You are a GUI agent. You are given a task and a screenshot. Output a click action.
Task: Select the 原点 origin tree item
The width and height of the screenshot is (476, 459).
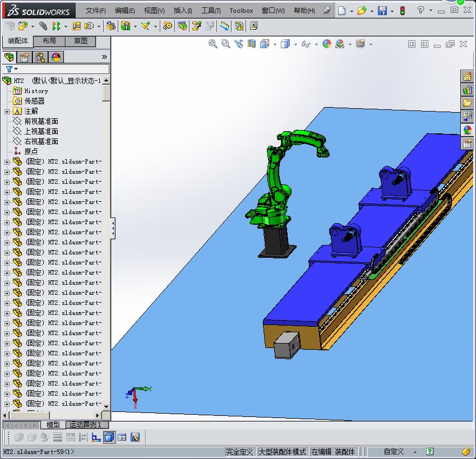click(31, 151)
